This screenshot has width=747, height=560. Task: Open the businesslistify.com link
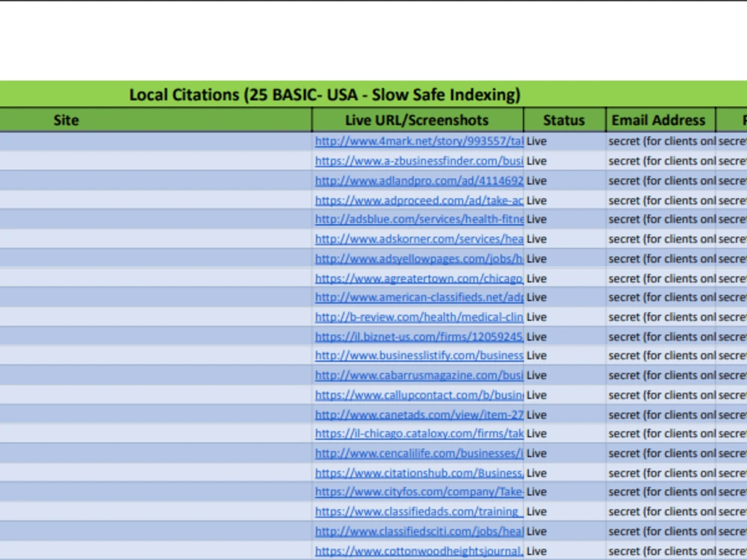click(x=419, y=355)
